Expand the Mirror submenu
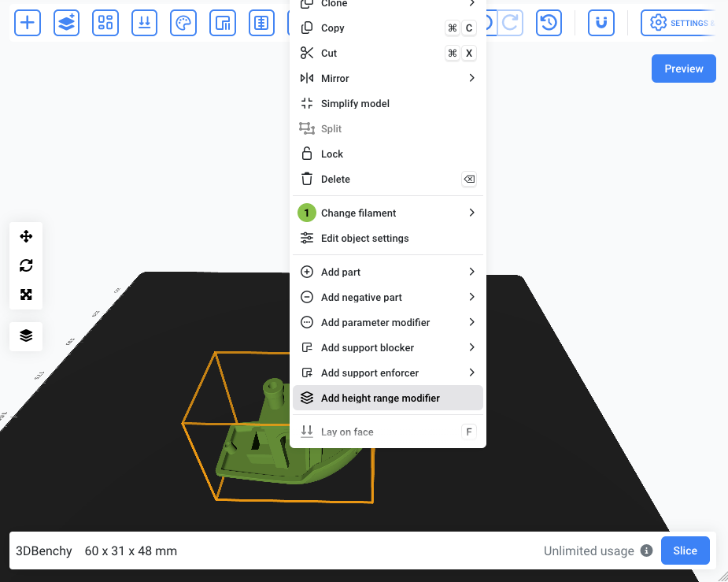This screenshot has height=582, width=728. [x=388, y=78]
